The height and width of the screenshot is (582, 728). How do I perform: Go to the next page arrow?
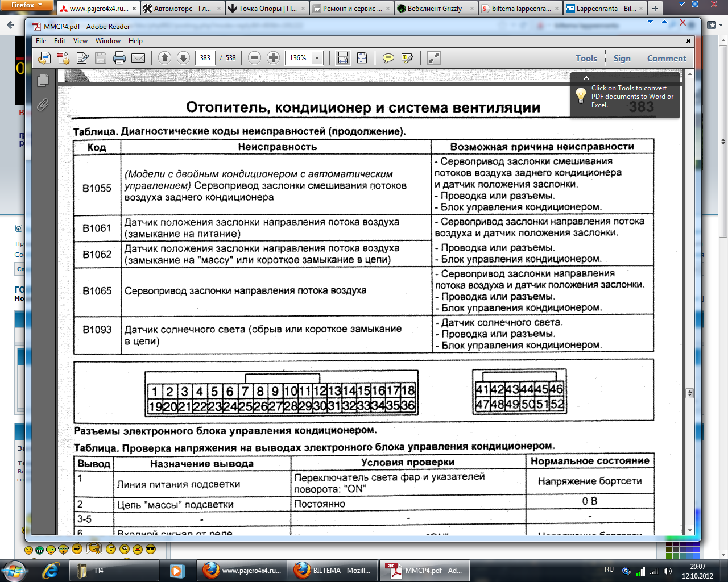[x=183, y=58]
